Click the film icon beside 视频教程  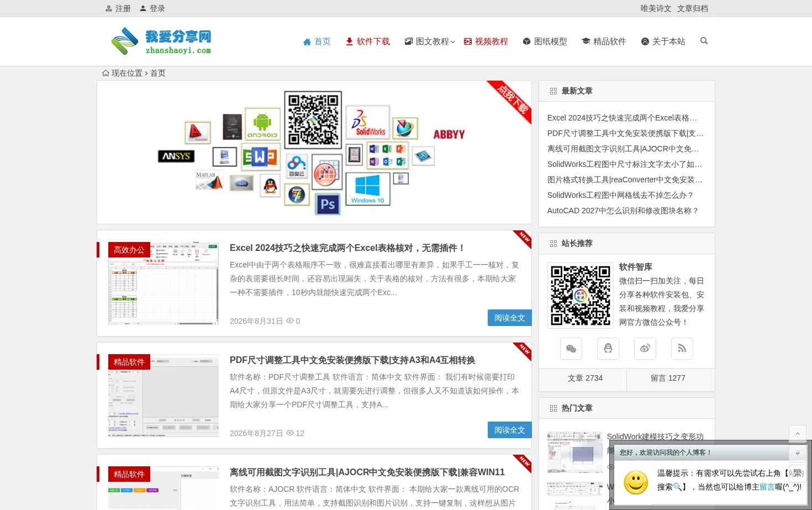(468, 41)
